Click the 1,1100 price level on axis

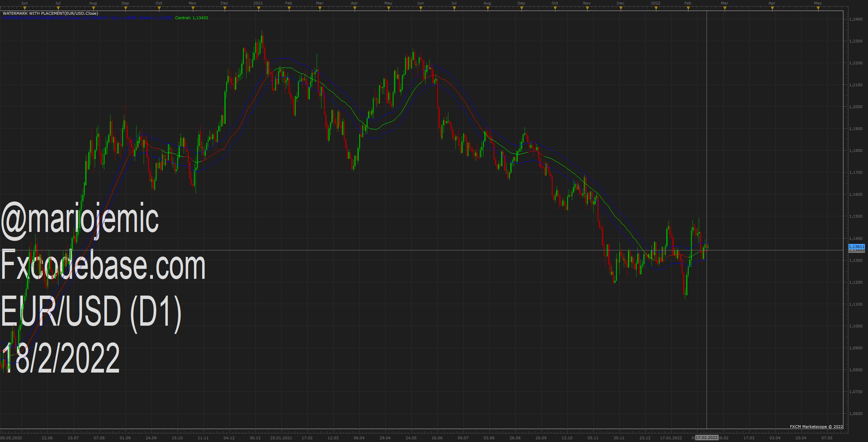tap(856, 304)
